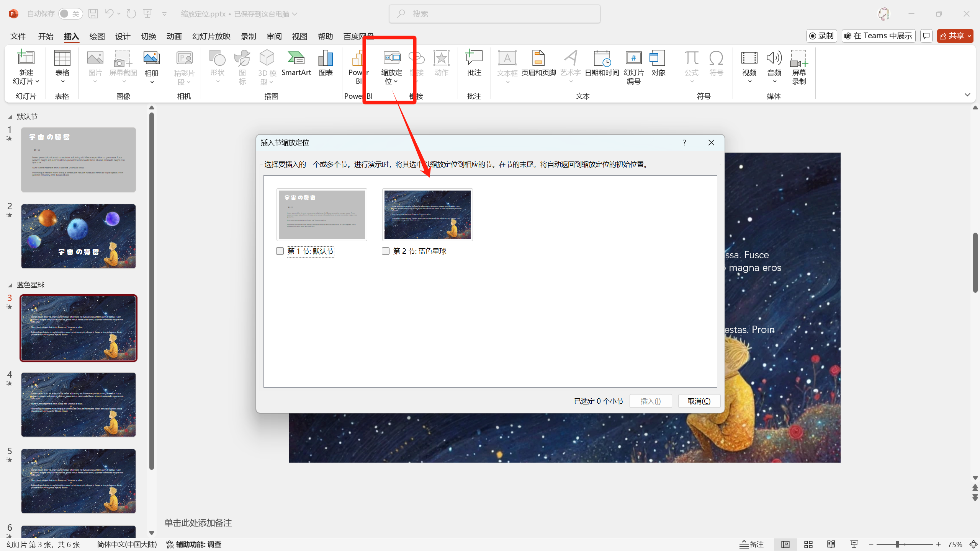Click the user account avatar
This screenshot has height=551, width=980.
883,14
